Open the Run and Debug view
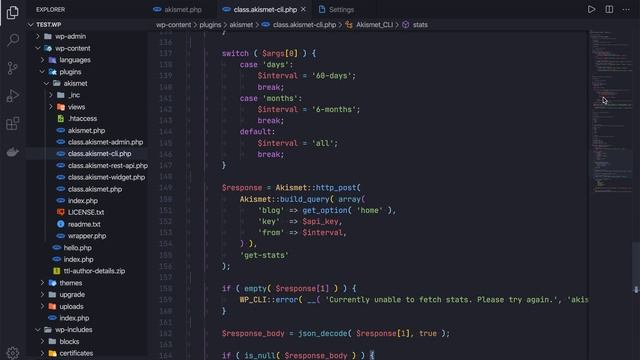This screenshot has height=360, width=640. click(13, 96)
